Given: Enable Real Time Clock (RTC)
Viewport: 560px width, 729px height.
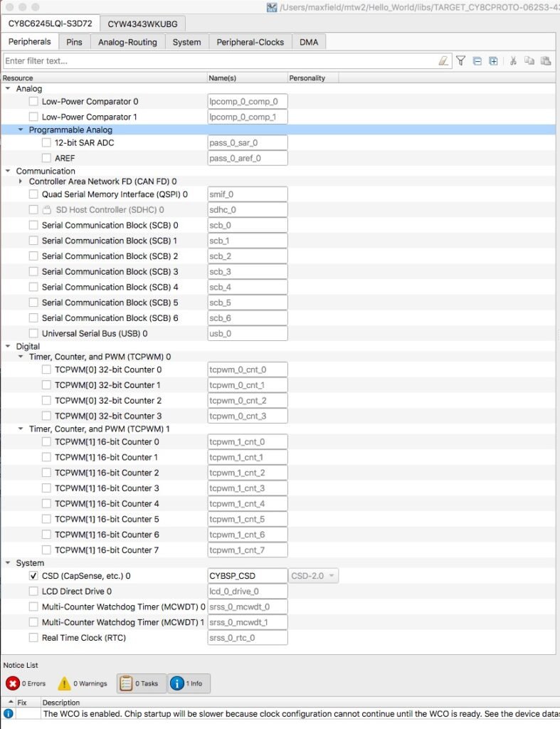Looking at the screenshot, I should coord(33,637).
